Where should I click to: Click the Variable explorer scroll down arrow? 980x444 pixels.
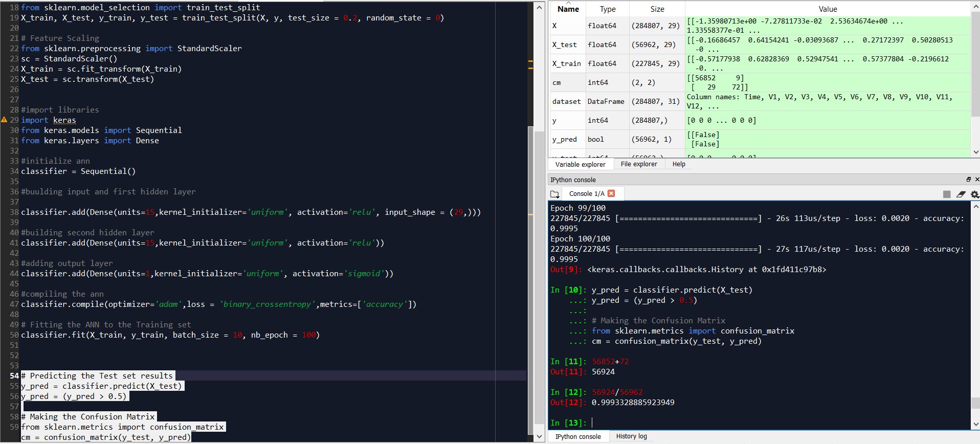[x=975, y=152]
